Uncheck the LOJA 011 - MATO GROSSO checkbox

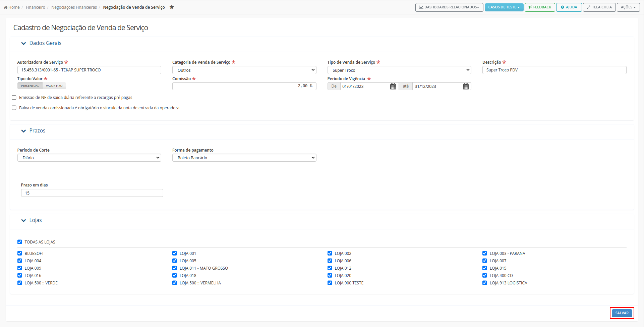click(x=175, y=268)
